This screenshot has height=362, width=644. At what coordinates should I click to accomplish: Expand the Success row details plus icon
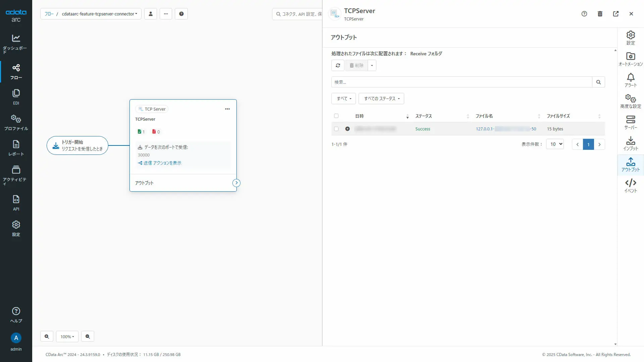pyautogui.click(x=347, y=129)
